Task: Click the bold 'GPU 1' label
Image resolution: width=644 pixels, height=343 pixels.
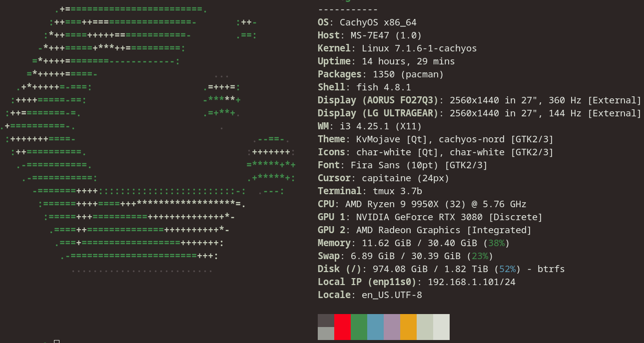Action: pyautogui.click(x=331, y=217)
